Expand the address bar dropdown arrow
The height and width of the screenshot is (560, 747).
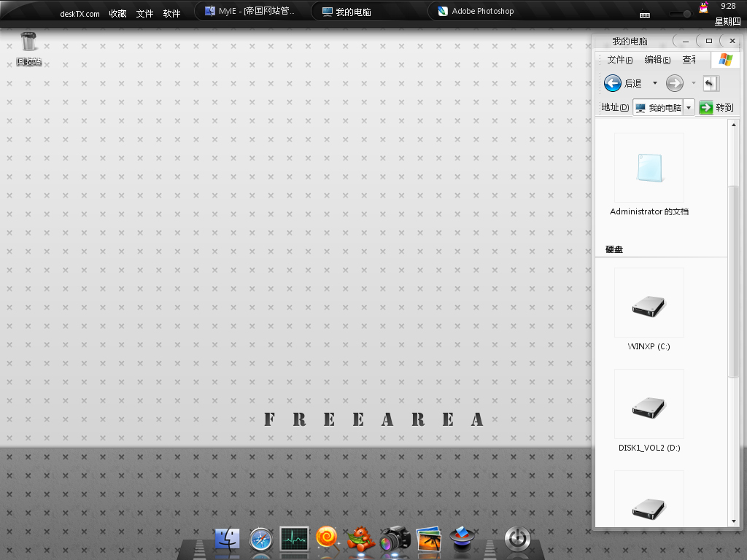(689, 108)
